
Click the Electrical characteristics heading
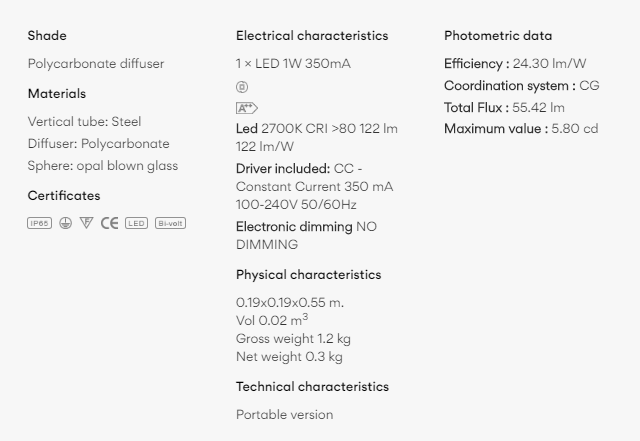312,36
